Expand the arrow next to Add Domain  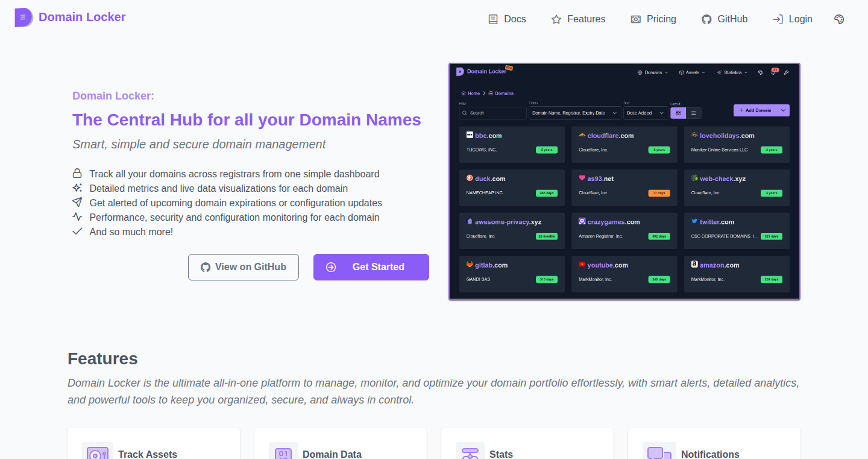[783, 110]
